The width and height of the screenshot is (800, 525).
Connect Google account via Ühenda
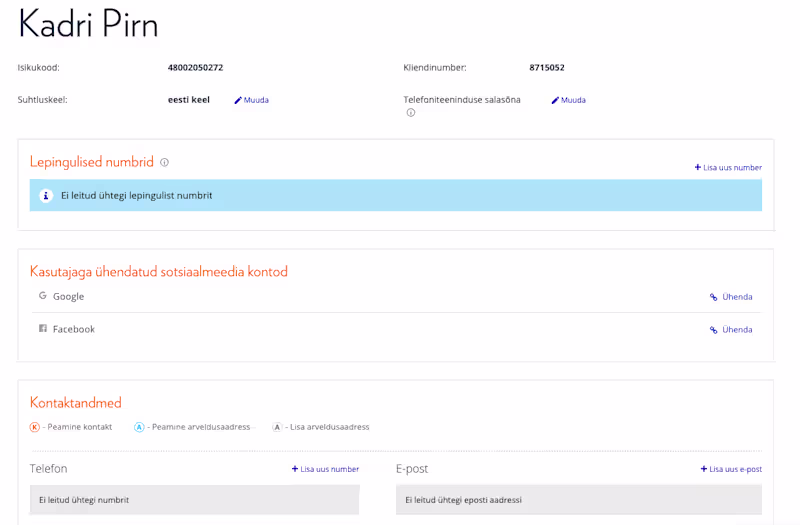pos(731,297)
